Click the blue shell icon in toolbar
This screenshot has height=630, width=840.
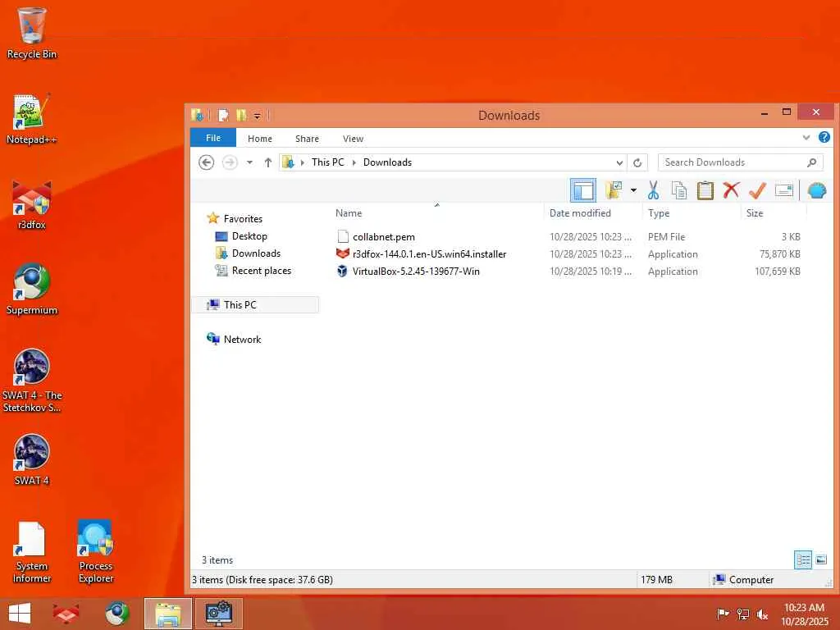pyautogui.click(x=816, y=190)
